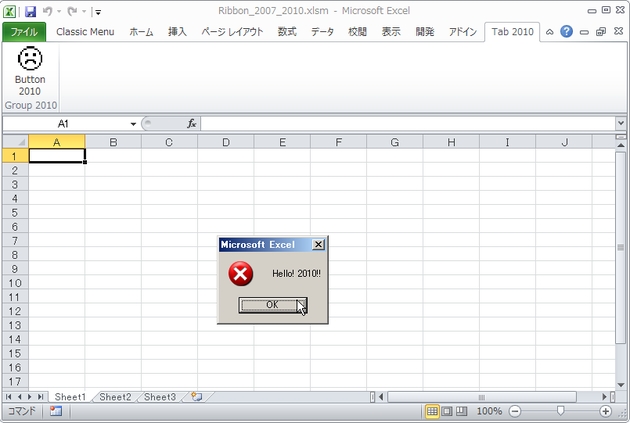The image size is (630, 423).
Task: Click the zoom out minus button
Action: coord(515,411)
